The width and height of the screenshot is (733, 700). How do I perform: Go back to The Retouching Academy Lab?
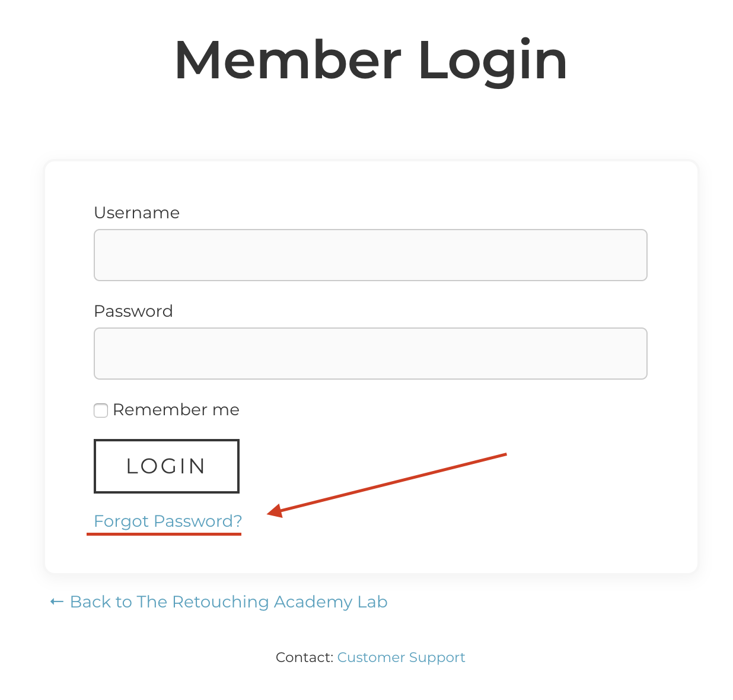pyautogui.click(x=228, y=602)
